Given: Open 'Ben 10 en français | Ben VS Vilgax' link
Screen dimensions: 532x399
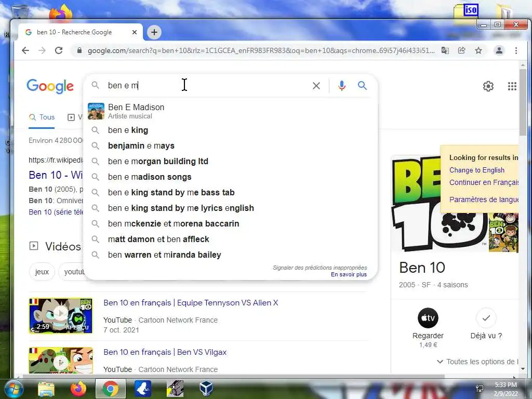Looking at the screenshot, I should (x=165, y=352).
